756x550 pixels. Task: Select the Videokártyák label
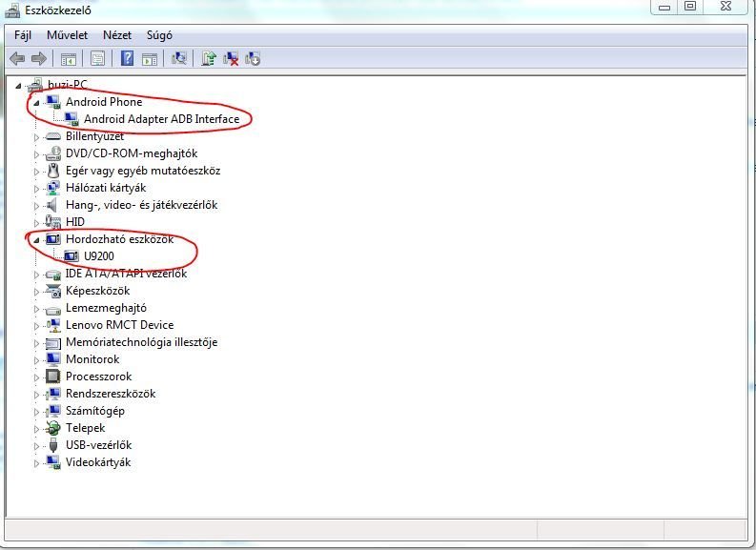[98, 462]
